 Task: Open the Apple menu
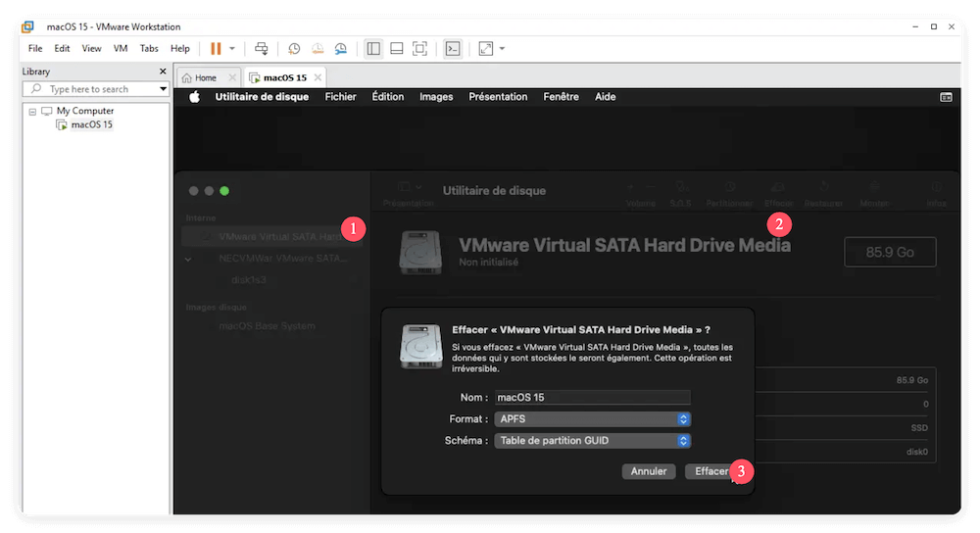(194, 97)
